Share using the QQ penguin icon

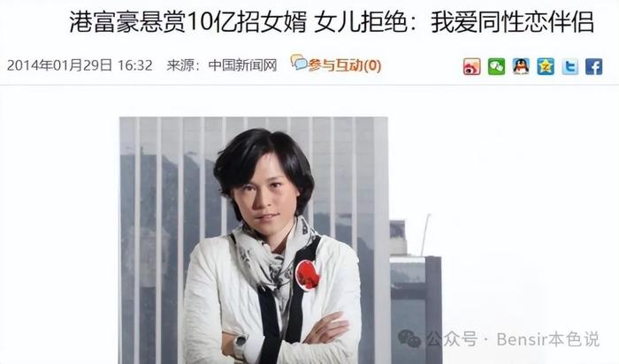pyautogui.click(x=521, y=66)
